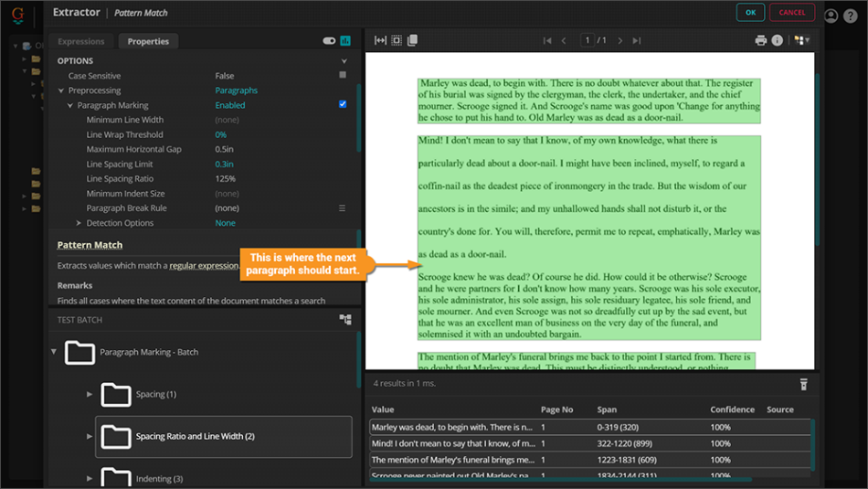This screenshot has height=489, width=868.
Task: Open the document info icon
Action: [x=778, y=40]
